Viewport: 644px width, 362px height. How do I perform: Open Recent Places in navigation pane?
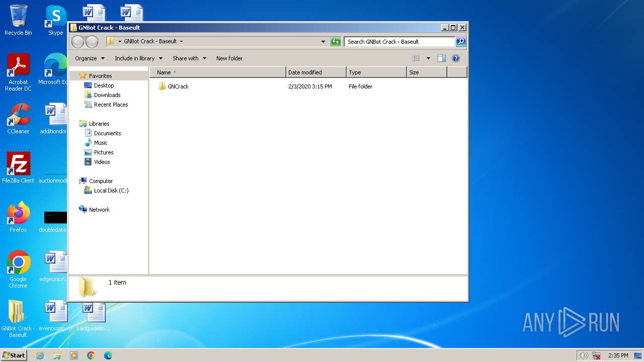point(111,105)
